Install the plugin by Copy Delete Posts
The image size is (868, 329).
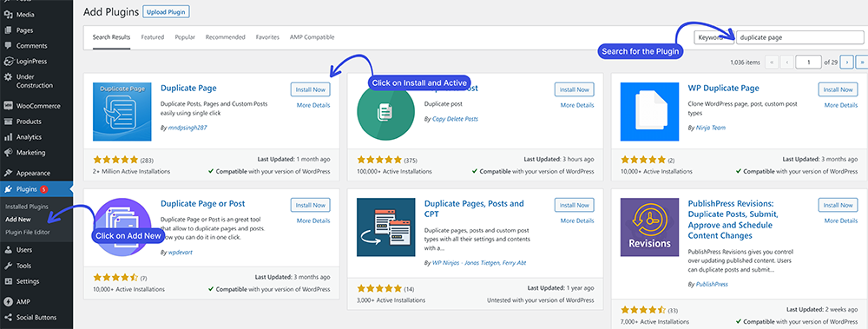point(574,89)
